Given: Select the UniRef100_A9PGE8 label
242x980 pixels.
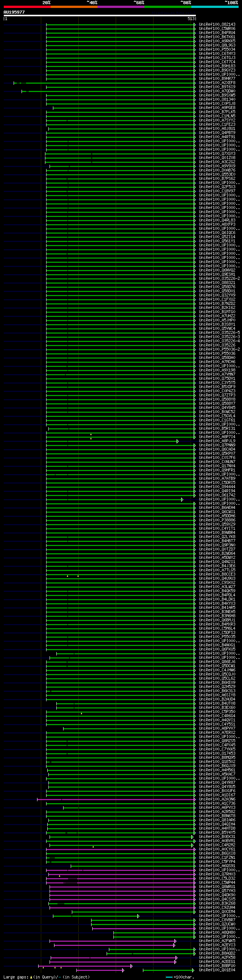Looking at the screenshot, I should tap(217, 108).
